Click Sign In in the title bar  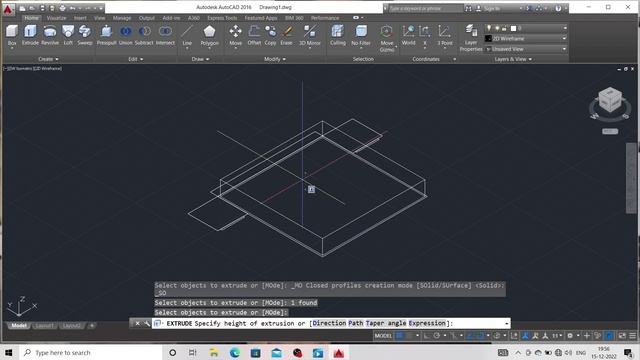click(x=492, y=8)
